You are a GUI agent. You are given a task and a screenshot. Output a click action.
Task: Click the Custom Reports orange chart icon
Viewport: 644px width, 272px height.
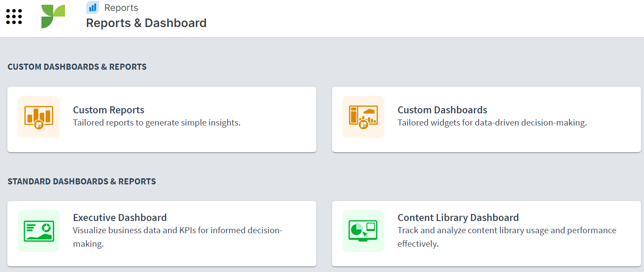39,117
